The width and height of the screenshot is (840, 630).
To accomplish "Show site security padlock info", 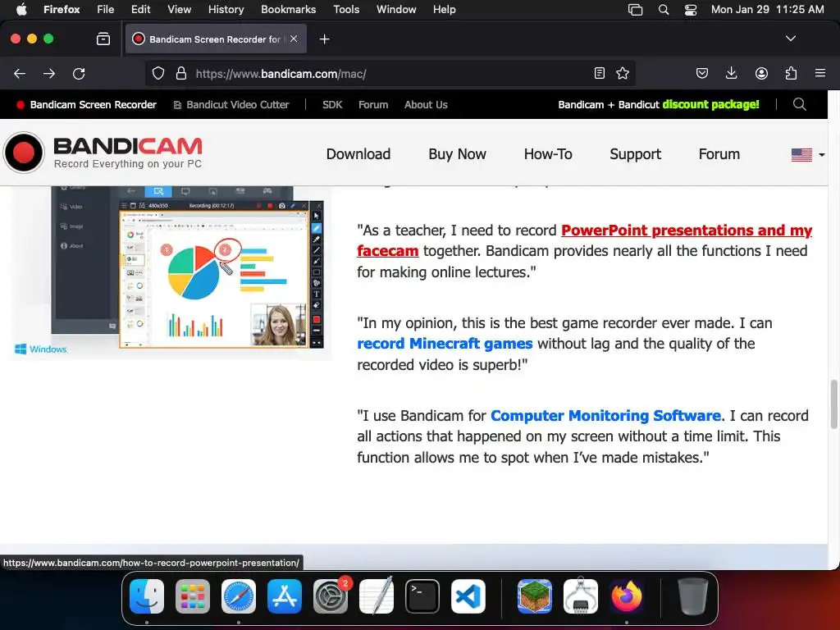I will [181, 73].
